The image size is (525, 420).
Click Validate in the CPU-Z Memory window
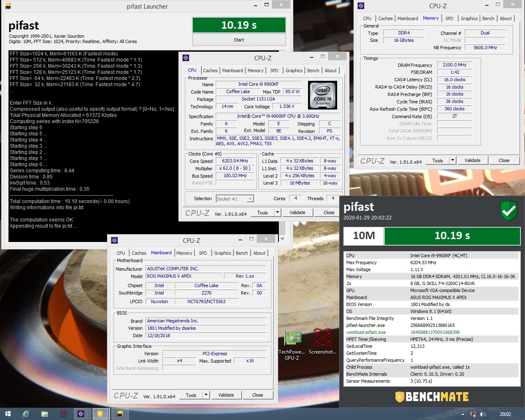pos(472,160)
